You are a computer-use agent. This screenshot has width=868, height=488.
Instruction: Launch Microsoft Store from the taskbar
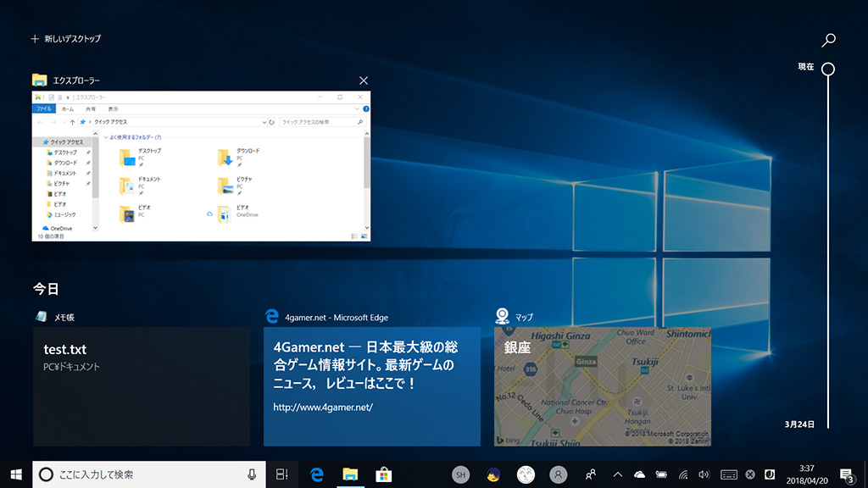[382, 474]
